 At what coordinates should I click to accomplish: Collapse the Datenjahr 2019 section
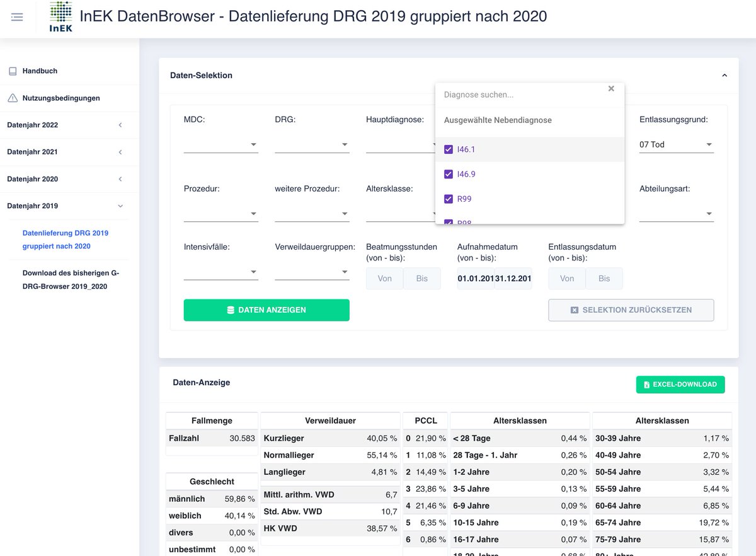69,206
